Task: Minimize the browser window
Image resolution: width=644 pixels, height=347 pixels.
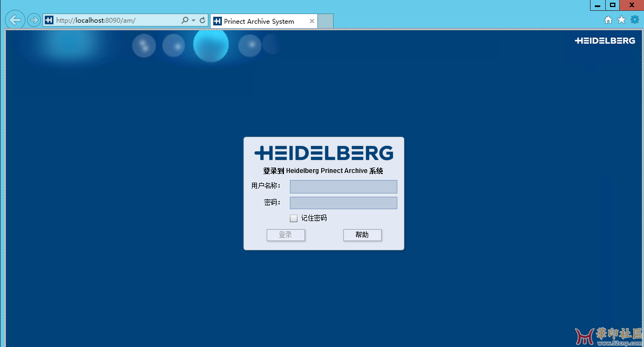Action: click(598, 5)
